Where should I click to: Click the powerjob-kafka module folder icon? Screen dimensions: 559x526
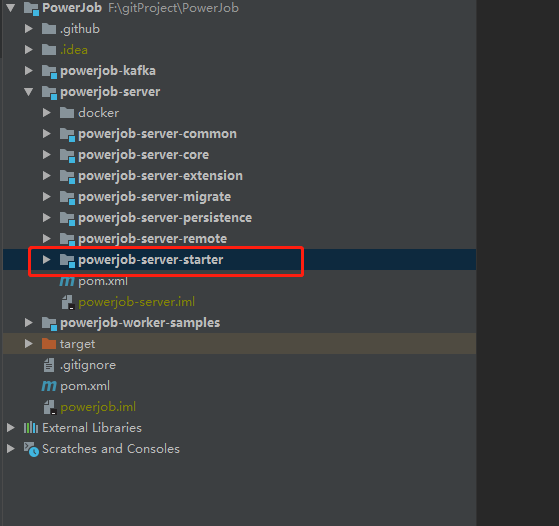(49, 71)
